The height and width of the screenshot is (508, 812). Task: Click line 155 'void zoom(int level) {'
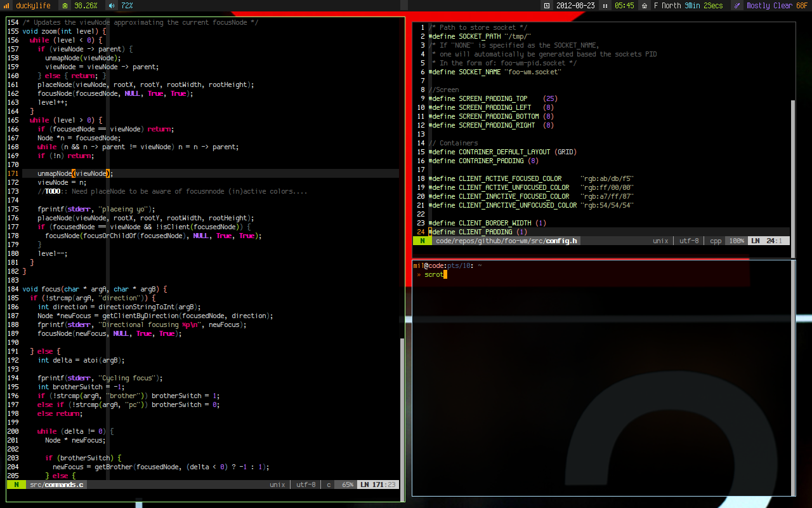(64, 31)
